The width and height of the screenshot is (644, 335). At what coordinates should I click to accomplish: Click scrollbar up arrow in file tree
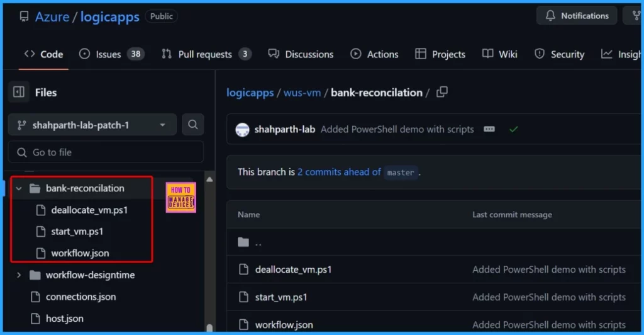pyautogui.click(x=209, y=179)
